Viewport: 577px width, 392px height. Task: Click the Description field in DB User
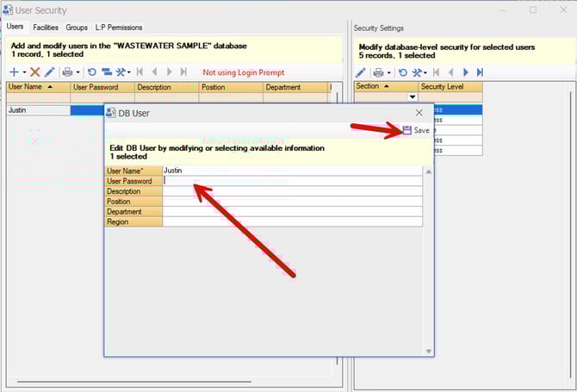coord(293,191)
